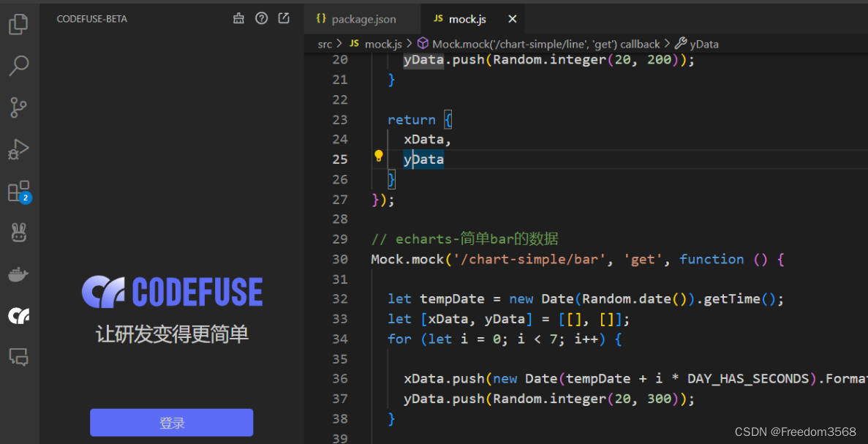Open the rabbit icon extension view
This screenshot has height=444, width=868.
[19, 233]
